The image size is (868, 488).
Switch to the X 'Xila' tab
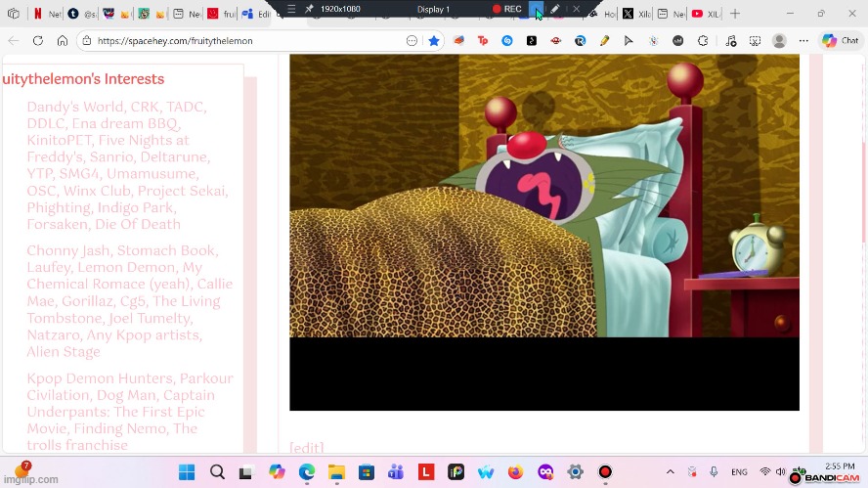coord(636,14)
